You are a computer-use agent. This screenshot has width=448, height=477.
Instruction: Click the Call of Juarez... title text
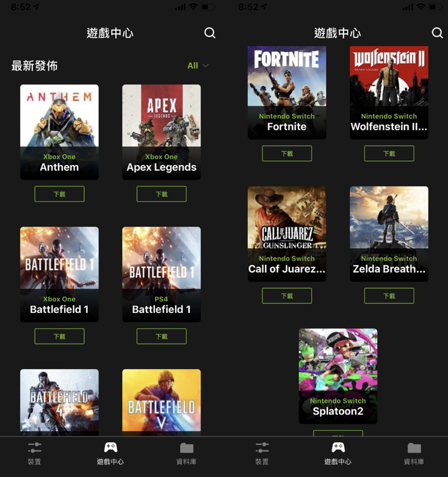[287, 269]
